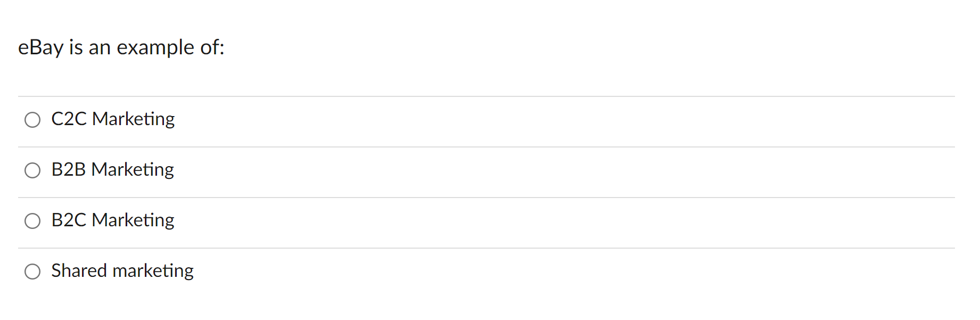Click the question text about eBay

(x=121, y=47)
